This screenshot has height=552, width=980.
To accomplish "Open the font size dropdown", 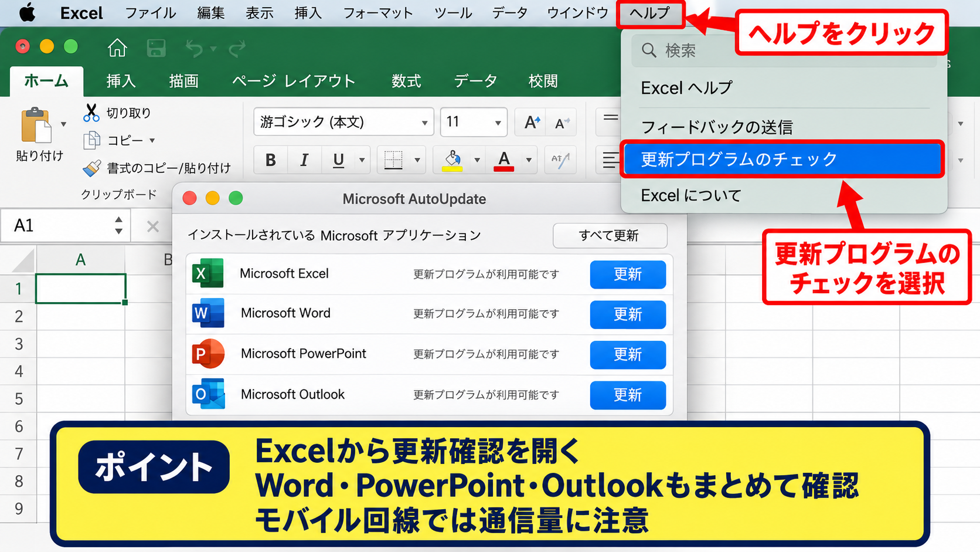I will pyautogui.click(x=498, y=123).
